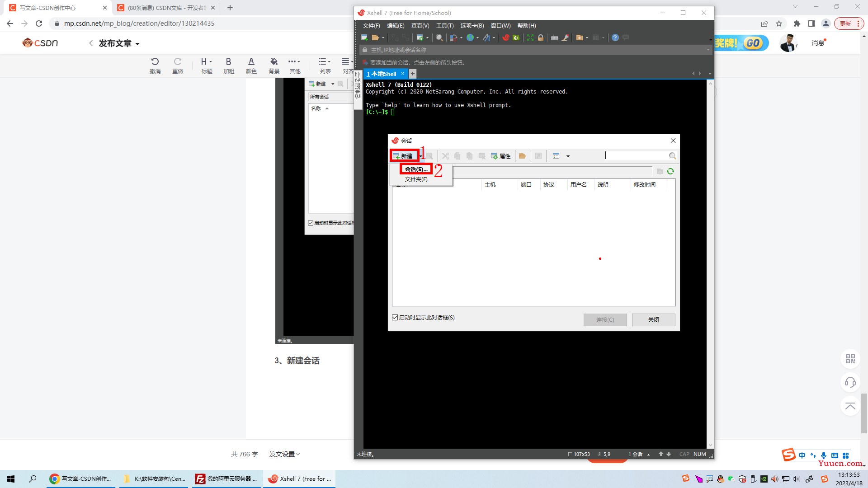This screenshot has width=868, height=488.
Task: Open the 选项卡(B) menu in Xshell
Action: (472, 26)
